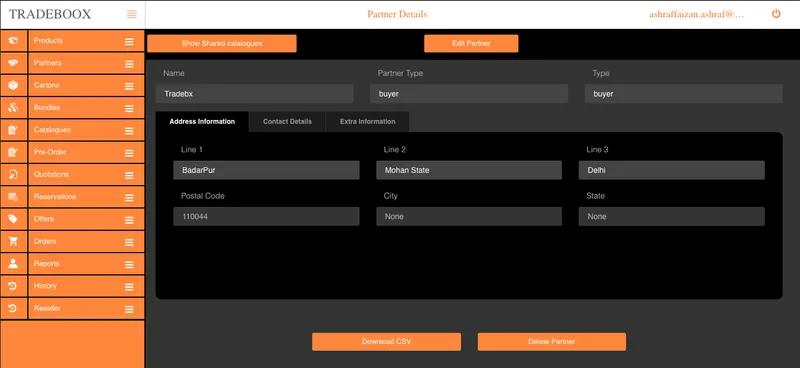Click the City field
800x368 pixels.
(469, 216)
